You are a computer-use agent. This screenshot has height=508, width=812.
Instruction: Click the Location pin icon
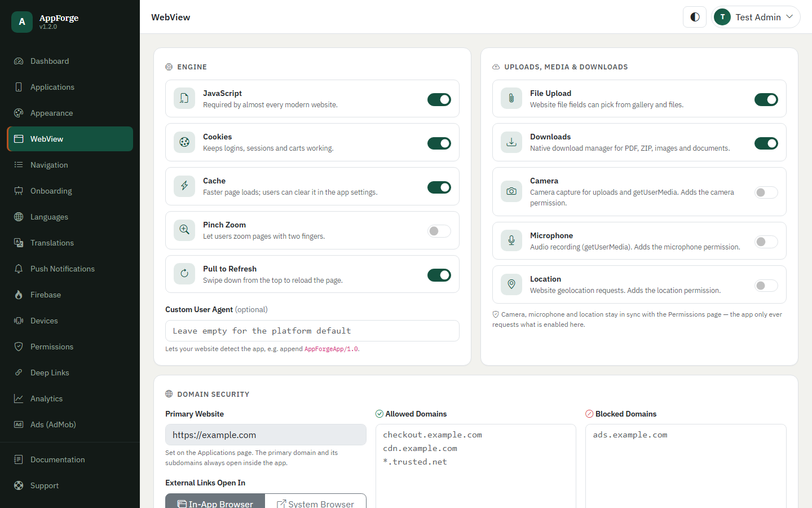click(511, 284)
